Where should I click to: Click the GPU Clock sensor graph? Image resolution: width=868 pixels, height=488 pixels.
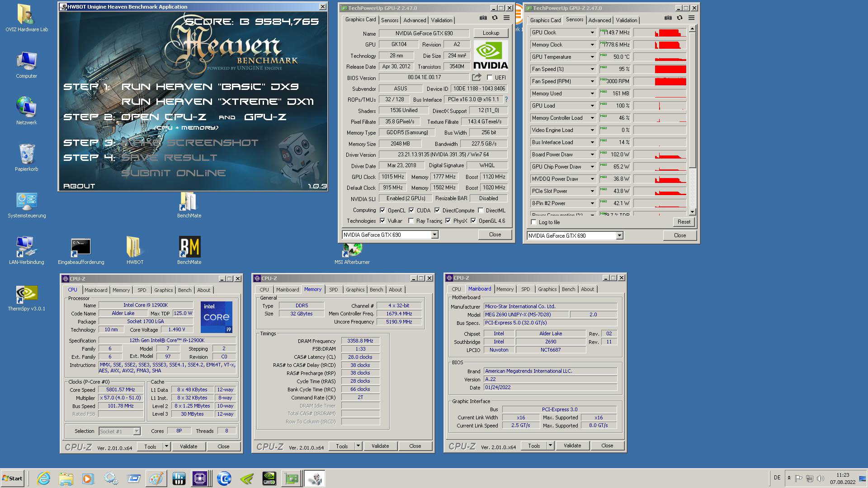click(660, 33)
